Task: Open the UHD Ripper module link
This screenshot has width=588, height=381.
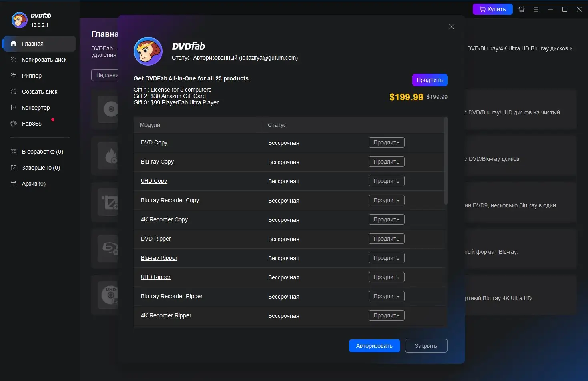Action: [x=156, y=277]
